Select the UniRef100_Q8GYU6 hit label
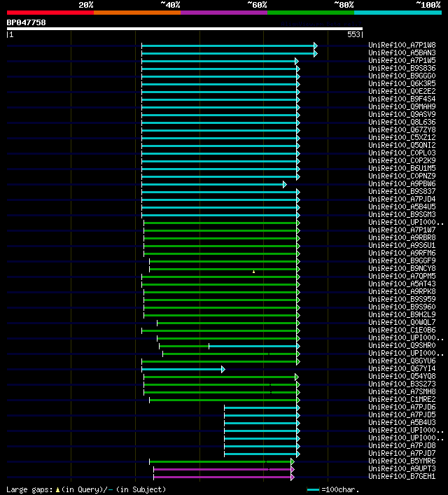Screen dimensions: 448x495 tap(402, 361)
